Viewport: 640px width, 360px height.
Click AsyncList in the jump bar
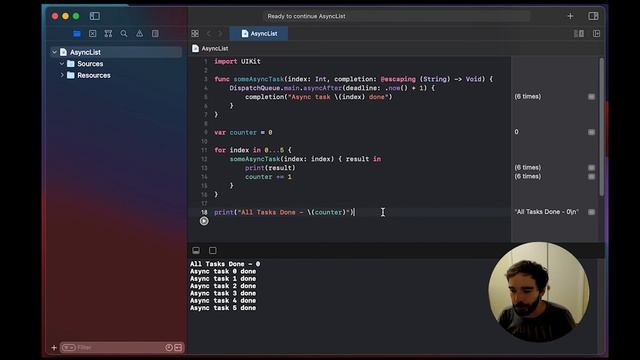215,48
